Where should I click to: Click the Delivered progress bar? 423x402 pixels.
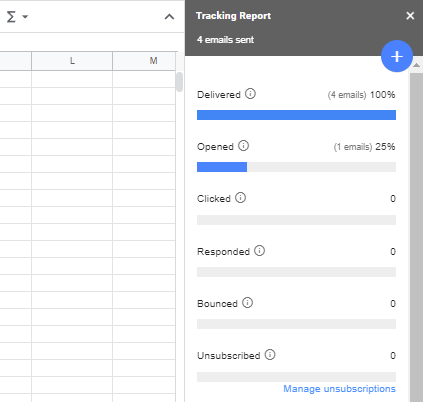click(x=296, y=115)
